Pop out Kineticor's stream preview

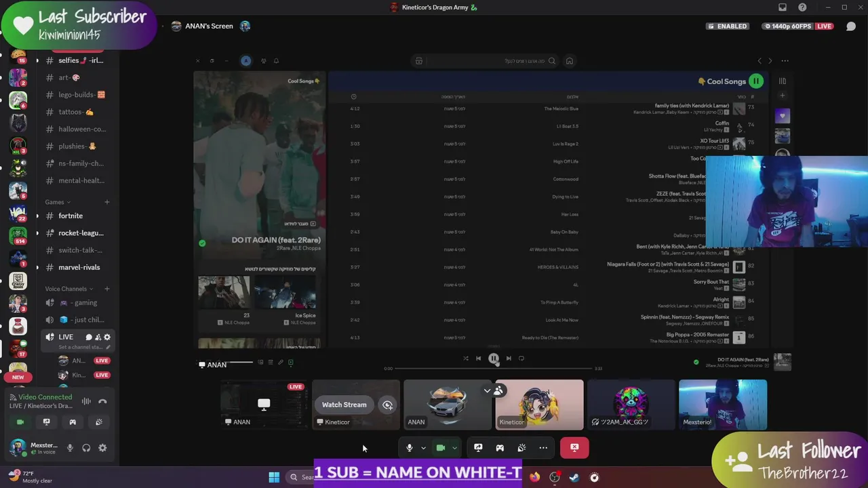(387, 405)
